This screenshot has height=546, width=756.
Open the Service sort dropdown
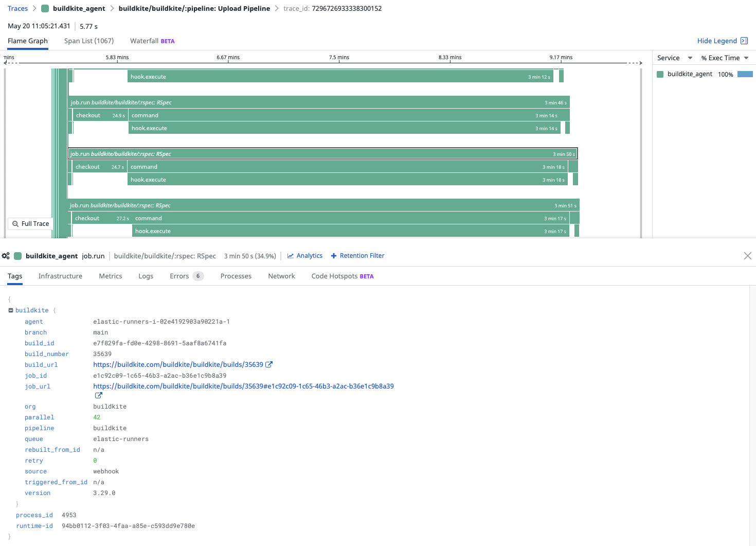674,58
